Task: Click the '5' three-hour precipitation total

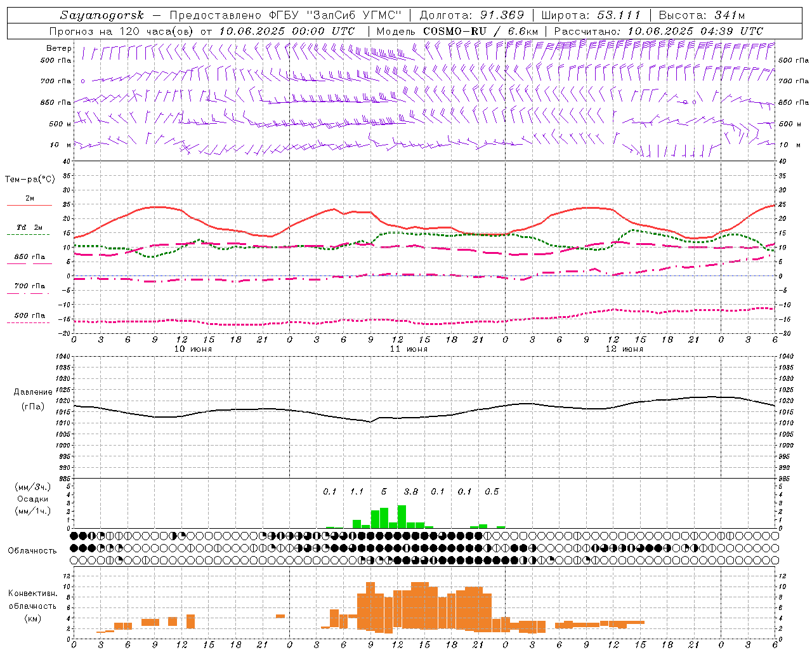Action: click(x=384, y=492)
